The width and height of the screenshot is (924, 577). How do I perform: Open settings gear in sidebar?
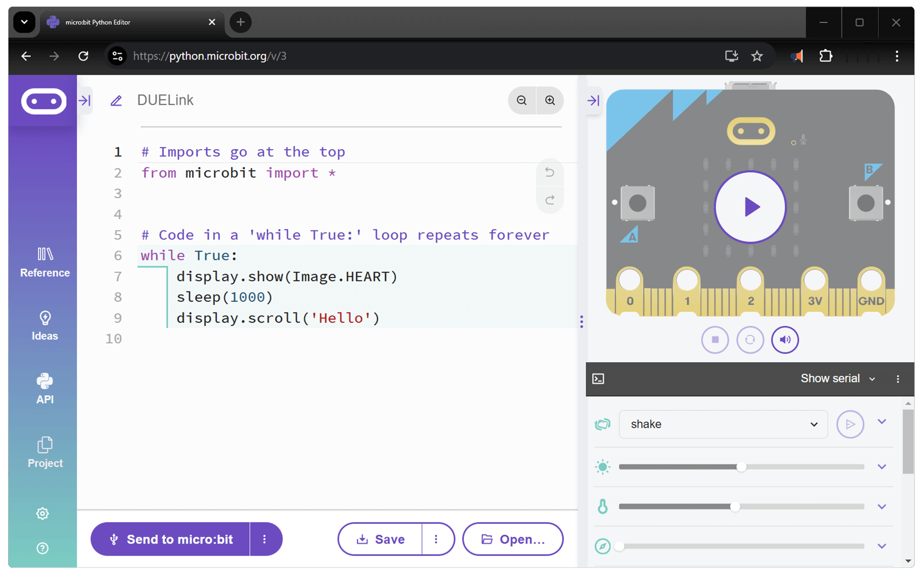[x=43, y=514]
